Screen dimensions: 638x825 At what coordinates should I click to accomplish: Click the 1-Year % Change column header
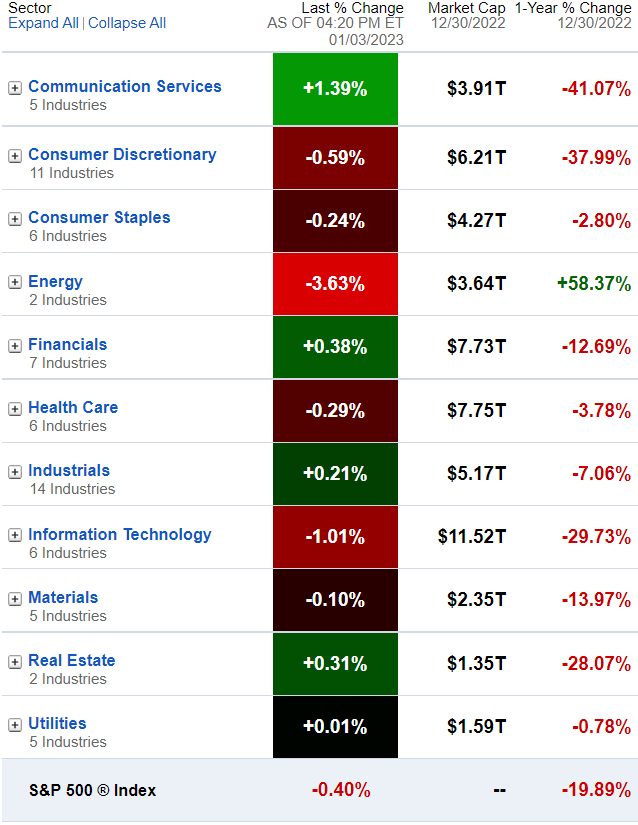point(573,9)
